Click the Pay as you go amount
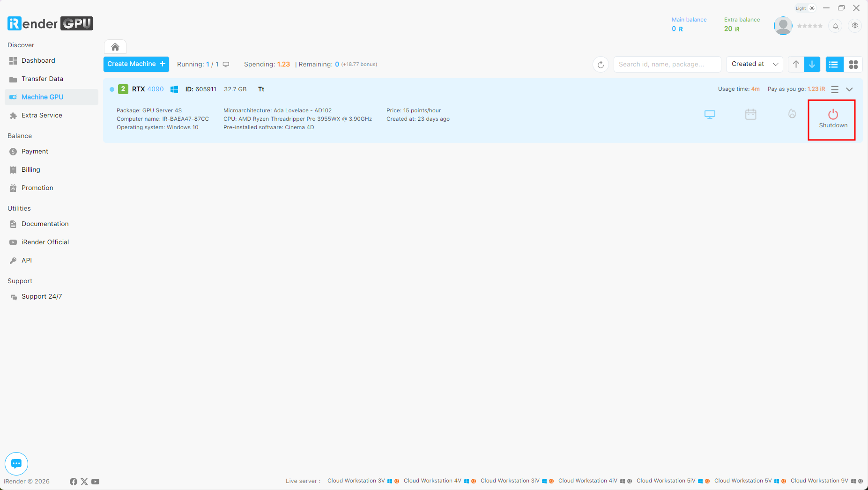Image resolution: width=868 pixels, height=490 pixels. coord(816,89)
